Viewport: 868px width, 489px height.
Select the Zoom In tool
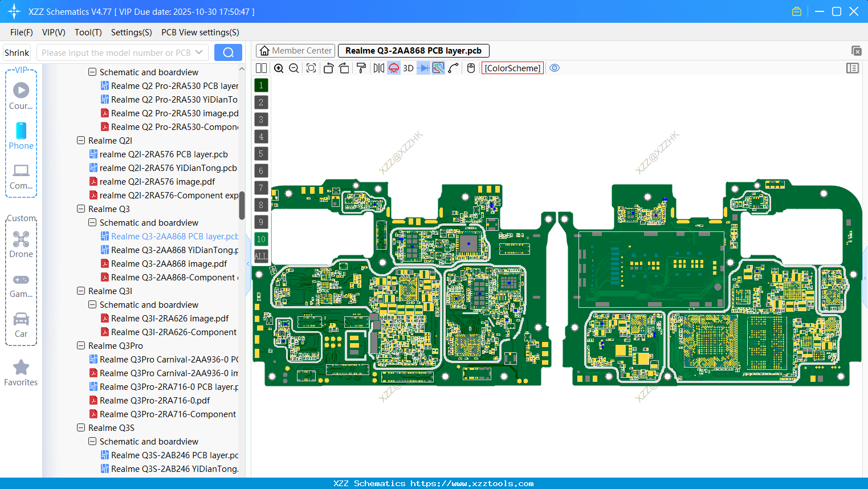(x=279, y=68)
